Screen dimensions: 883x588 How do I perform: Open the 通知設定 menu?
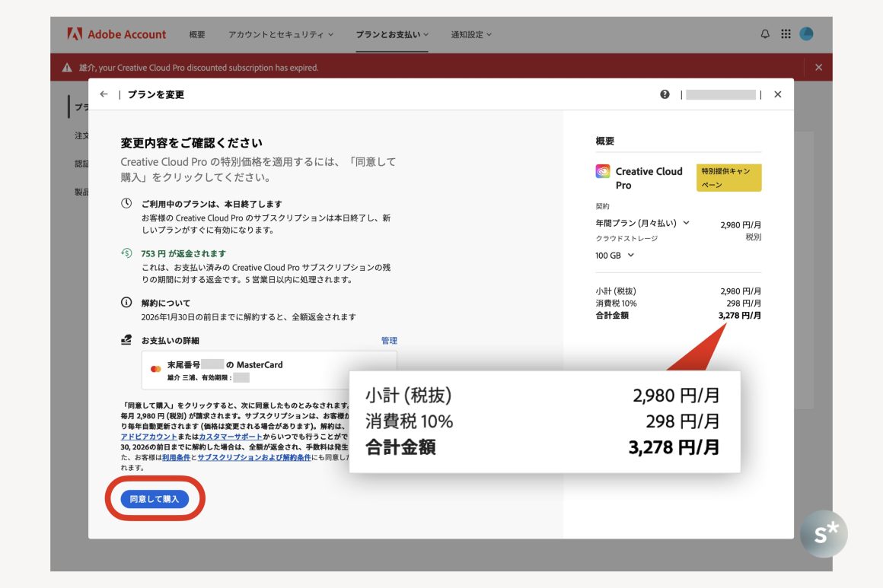(x=471, y=34)
